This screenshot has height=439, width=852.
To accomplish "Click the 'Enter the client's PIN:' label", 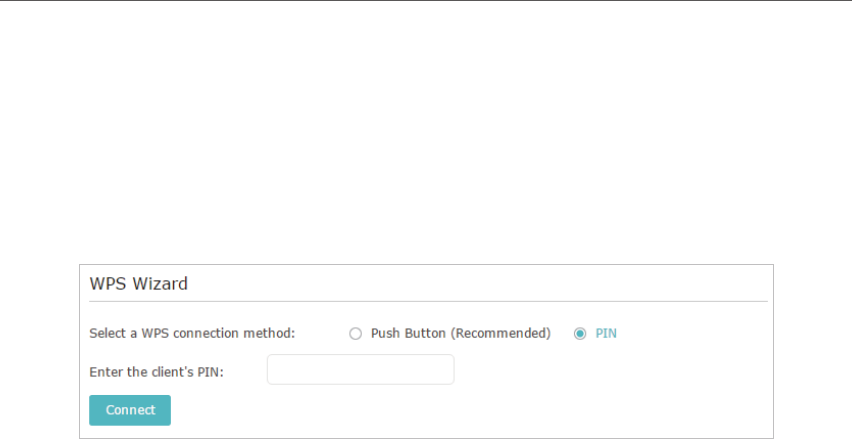I will (156, 372).
